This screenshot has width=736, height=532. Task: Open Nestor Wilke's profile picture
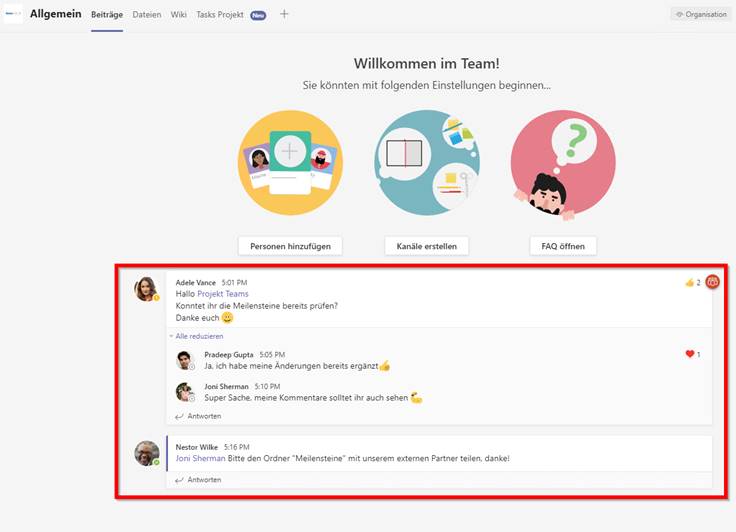147,453
